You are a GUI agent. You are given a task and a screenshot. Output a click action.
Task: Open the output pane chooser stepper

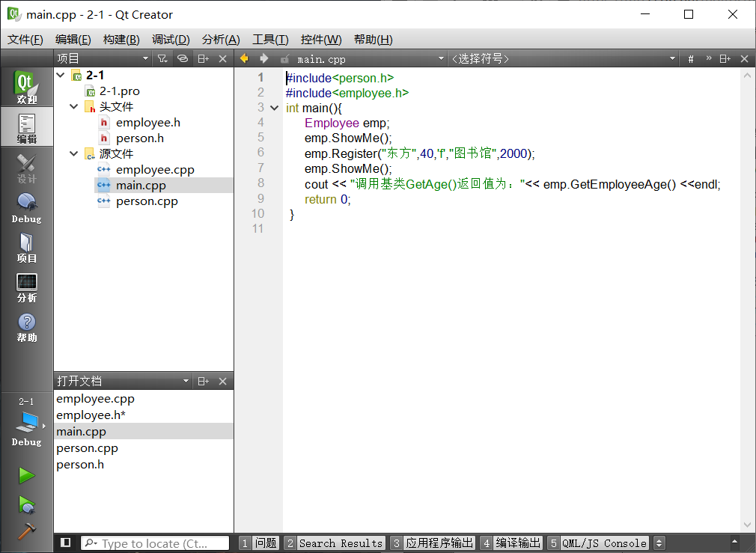(x=659, y=543)
